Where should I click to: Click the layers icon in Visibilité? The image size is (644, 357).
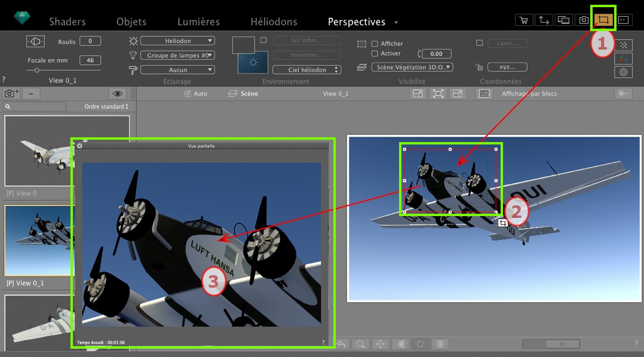[361, 67]
